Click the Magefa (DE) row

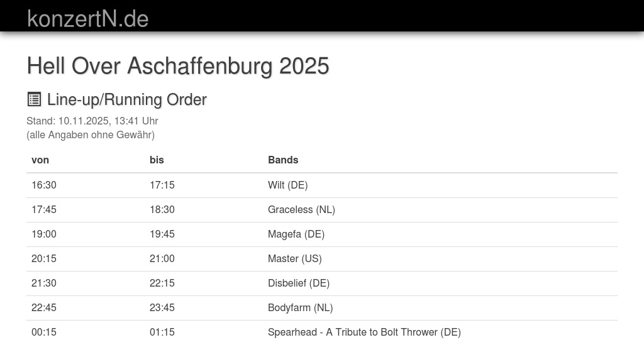[296, 234]
